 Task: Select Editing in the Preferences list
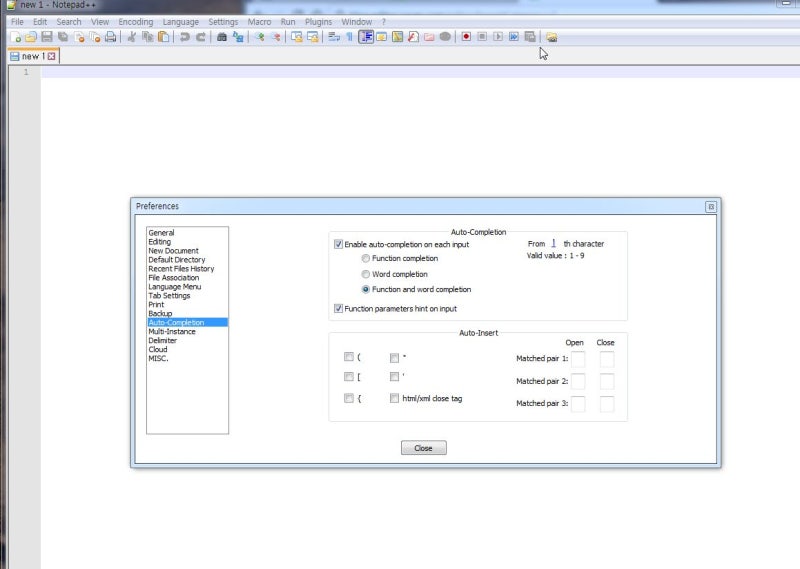click(x=160, y=242)
